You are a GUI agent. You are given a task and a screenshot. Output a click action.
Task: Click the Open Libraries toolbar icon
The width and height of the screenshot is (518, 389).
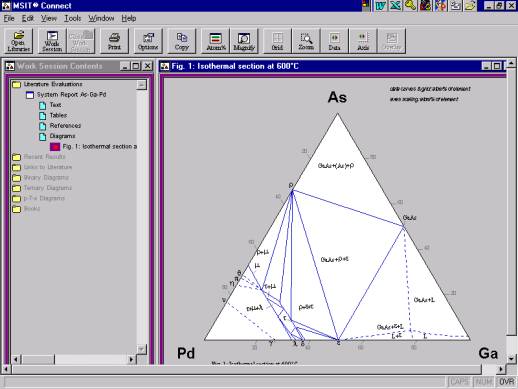click(x=19, y=41)
